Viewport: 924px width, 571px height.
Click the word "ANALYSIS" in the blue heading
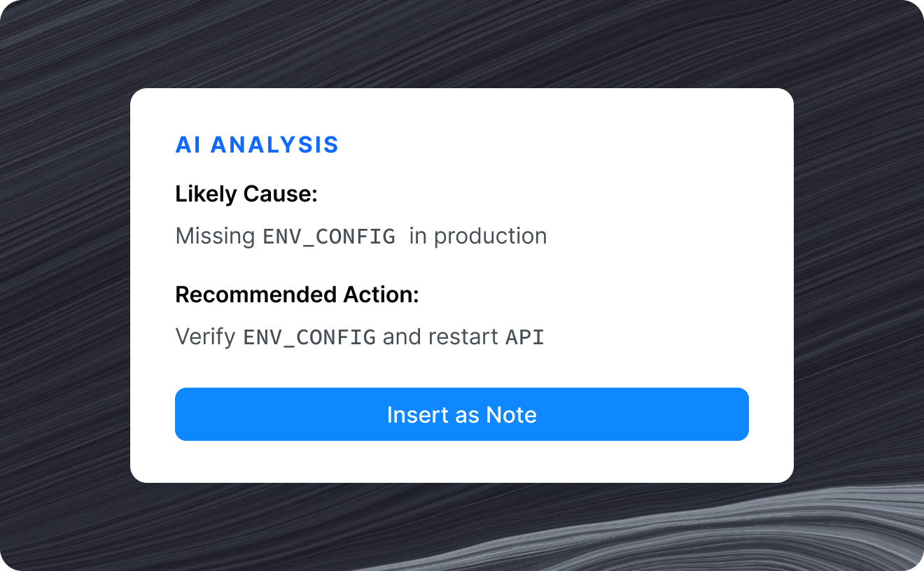[274, 145]
